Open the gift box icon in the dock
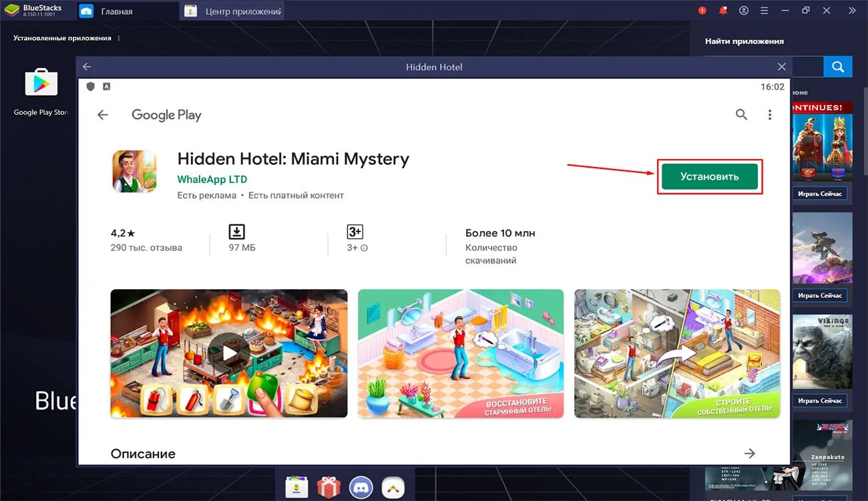Screen dimensions: 868x501 point(329,488)
